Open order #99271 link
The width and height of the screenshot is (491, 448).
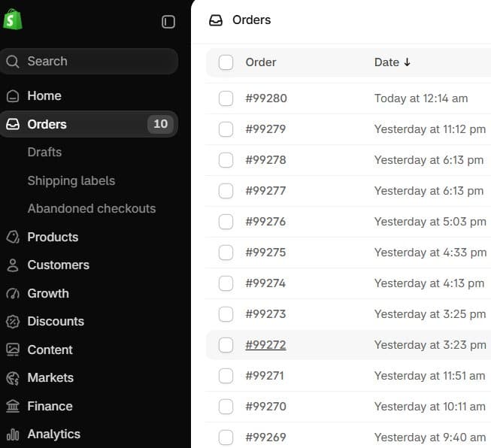click(265, 376)
